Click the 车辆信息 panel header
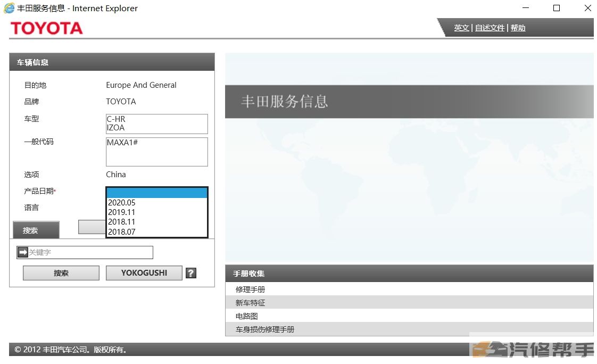597x364 pixels. (112, 62)
